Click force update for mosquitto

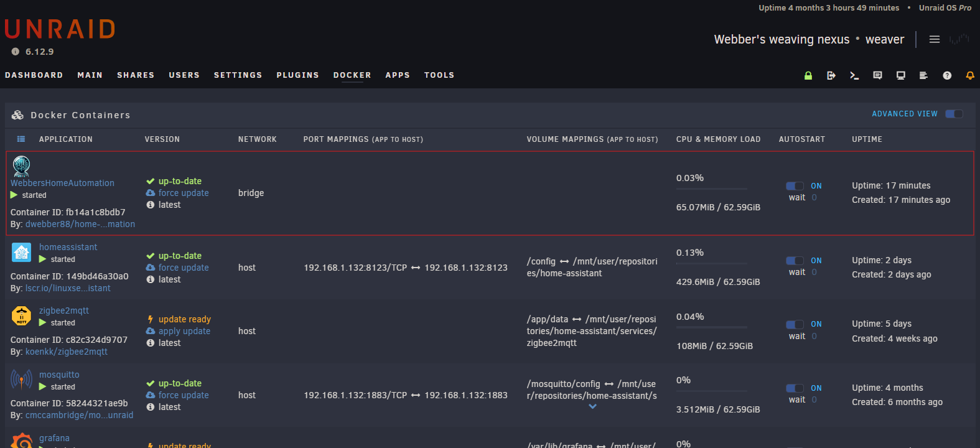(184, 395)
